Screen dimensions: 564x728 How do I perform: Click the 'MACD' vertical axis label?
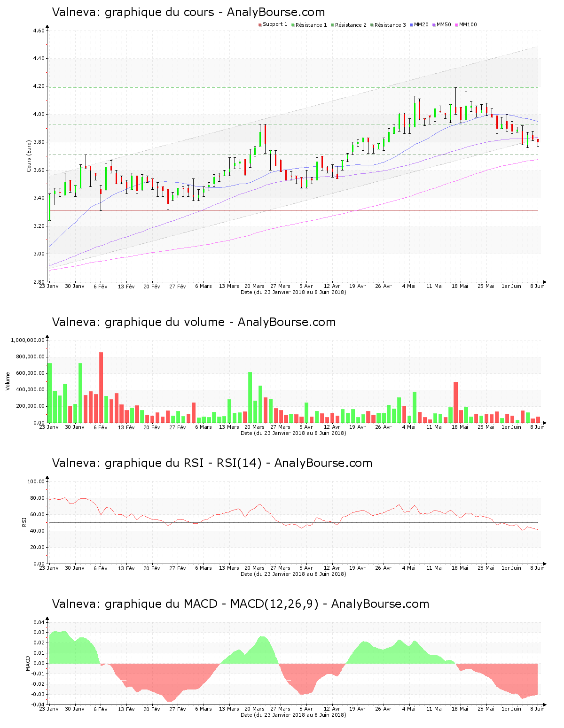(28, 663)
